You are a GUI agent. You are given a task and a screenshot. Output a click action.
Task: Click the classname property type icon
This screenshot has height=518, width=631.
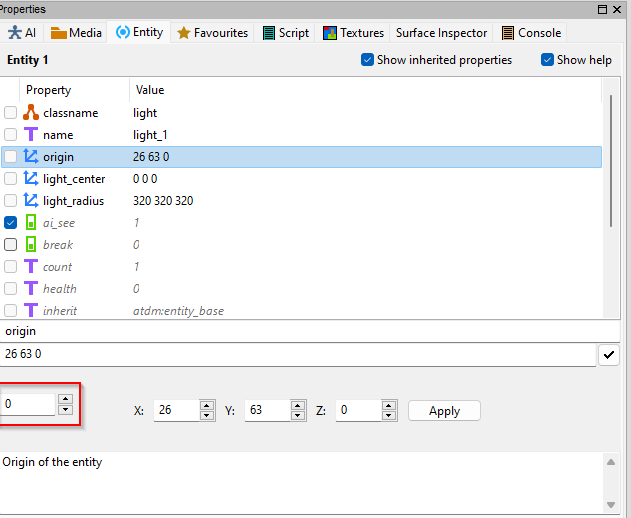[x=30, y=113]
